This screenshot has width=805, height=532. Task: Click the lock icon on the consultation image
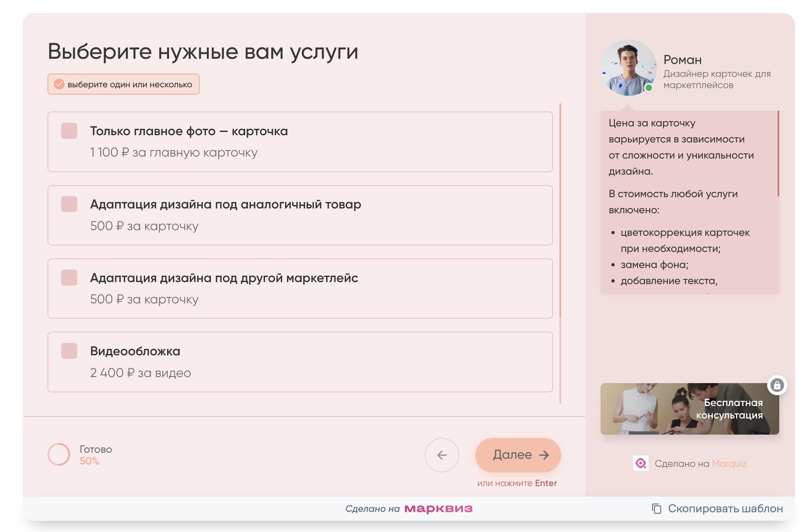[x=777, y=385]
